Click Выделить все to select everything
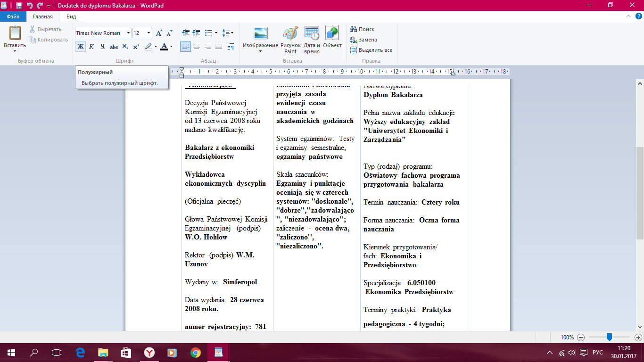The width and height of the screenshot is (644, 362). tap(371, 50)
